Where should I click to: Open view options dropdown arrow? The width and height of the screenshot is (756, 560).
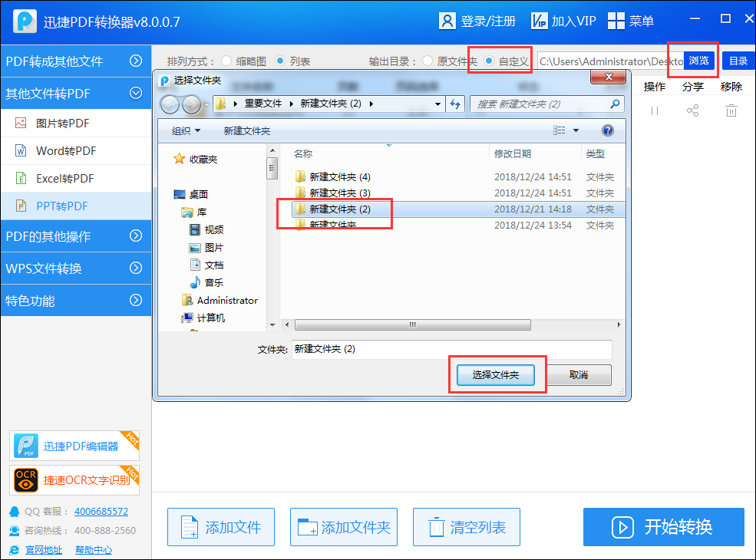(576, 130)
